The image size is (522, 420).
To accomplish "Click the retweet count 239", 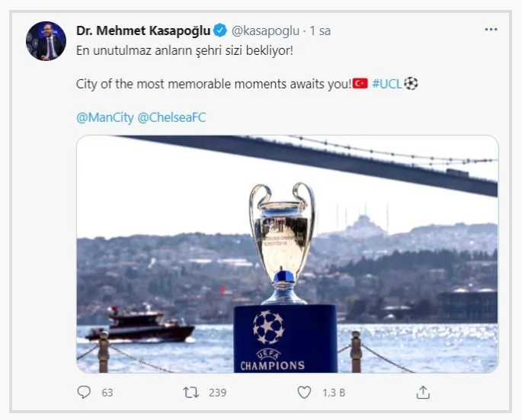I will (218, 393).
